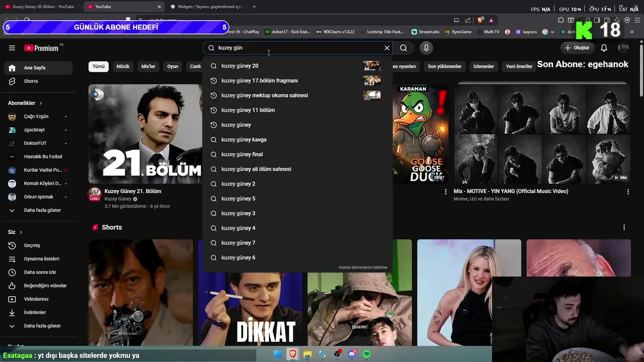Open Spotify from taskbar
The width and height of the screenshot is (644, 362).
pyautogui.click(x=367, y=354)
